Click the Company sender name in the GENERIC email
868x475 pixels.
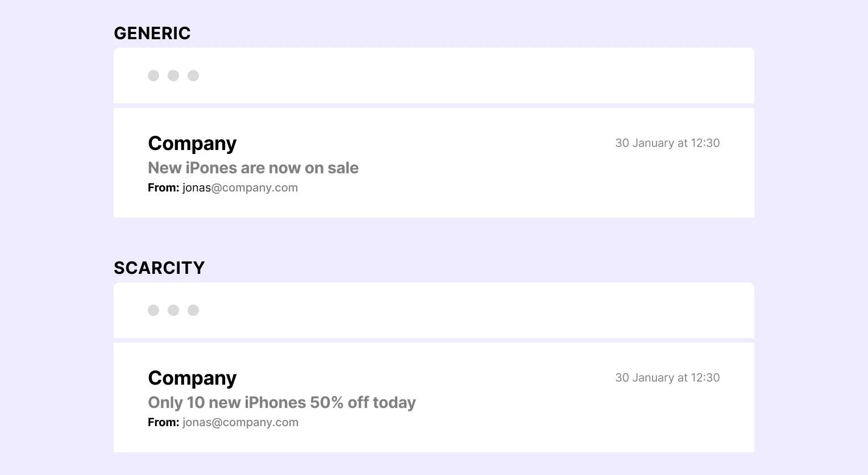point(192,144)
